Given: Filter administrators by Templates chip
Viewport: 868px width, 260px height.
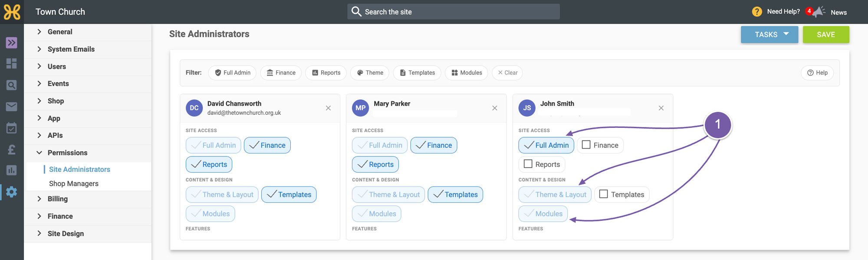Looking at the screenshot, I should point(417,73).
